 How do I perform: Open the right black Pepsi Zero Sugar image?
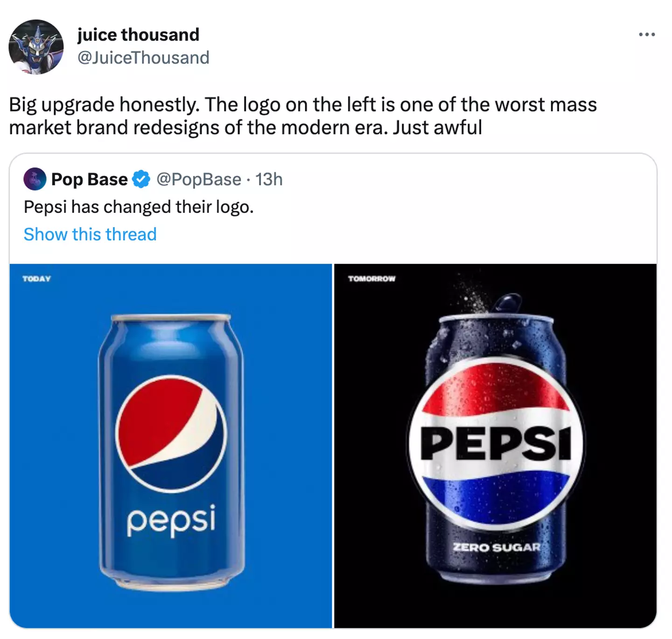495,446
